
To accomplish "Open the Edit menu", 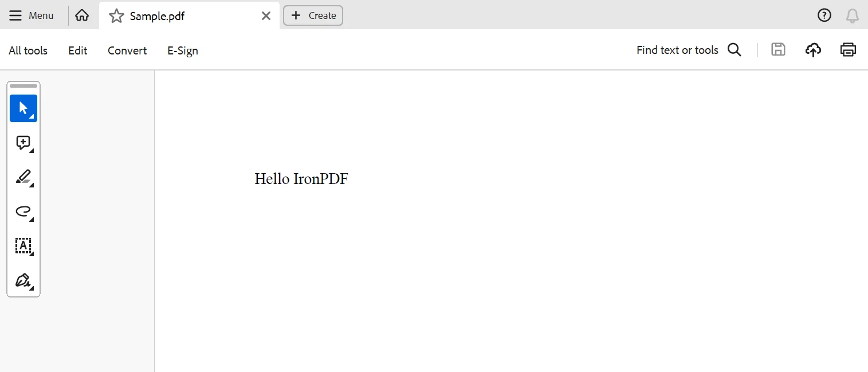I will pyautogui.click(x=77, y=50).
